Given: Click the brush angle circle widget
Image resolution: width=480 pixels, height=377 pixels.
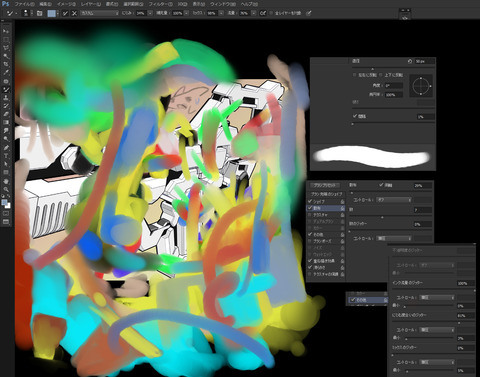Looking at the screenshot, I should [x=421, y=86].
